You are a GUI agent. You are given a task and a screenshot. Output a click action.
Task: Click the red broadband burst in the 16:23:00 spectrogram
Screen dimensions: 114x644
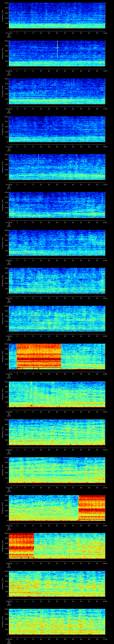[39, 356]
